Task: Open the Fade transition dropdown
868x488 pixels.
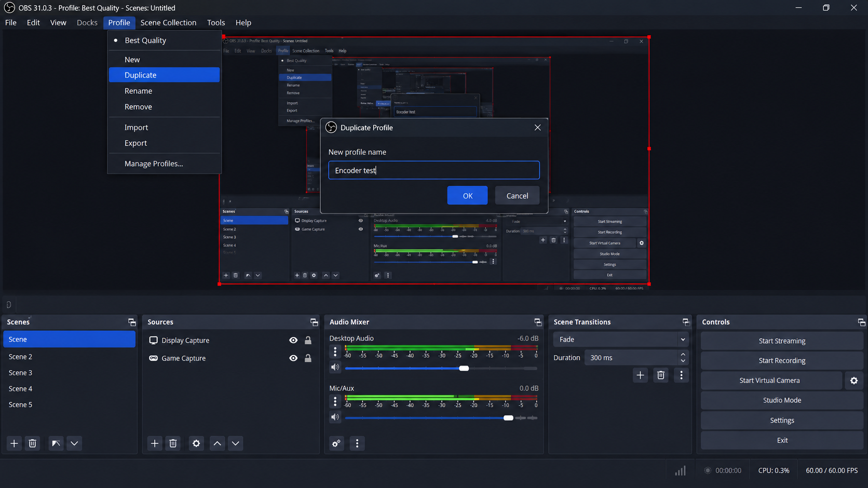Action: [x=621, y=340]
